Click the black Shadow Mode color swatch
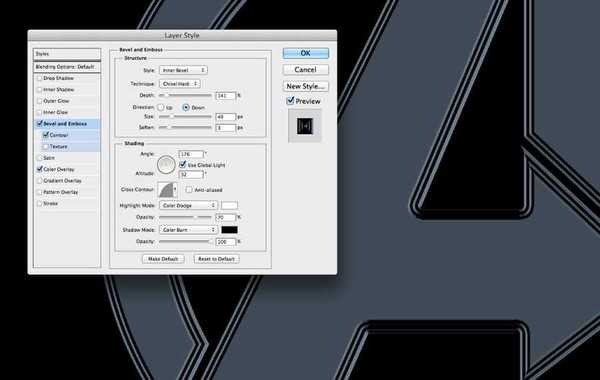The image size is (600, 380). tap(230, 230)
